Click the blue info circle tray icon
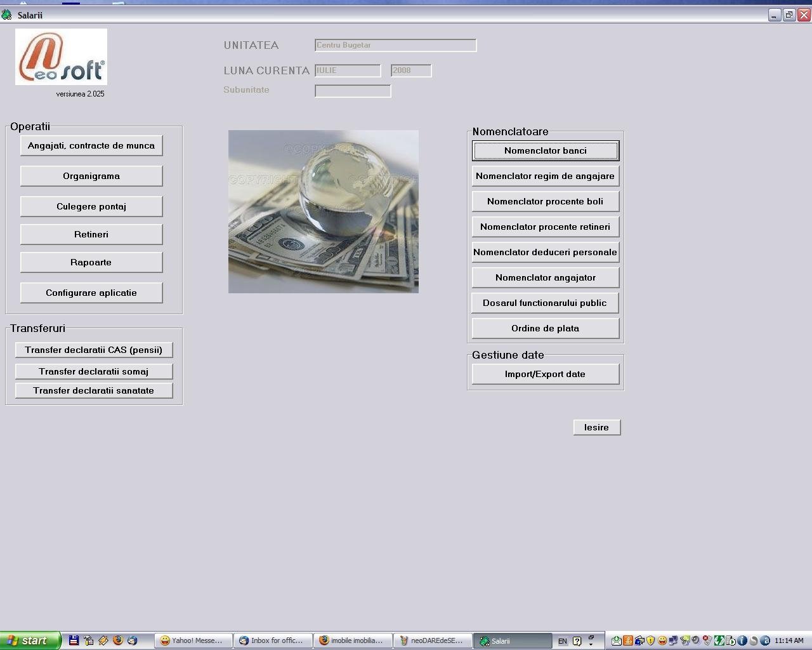 (742, 640)
